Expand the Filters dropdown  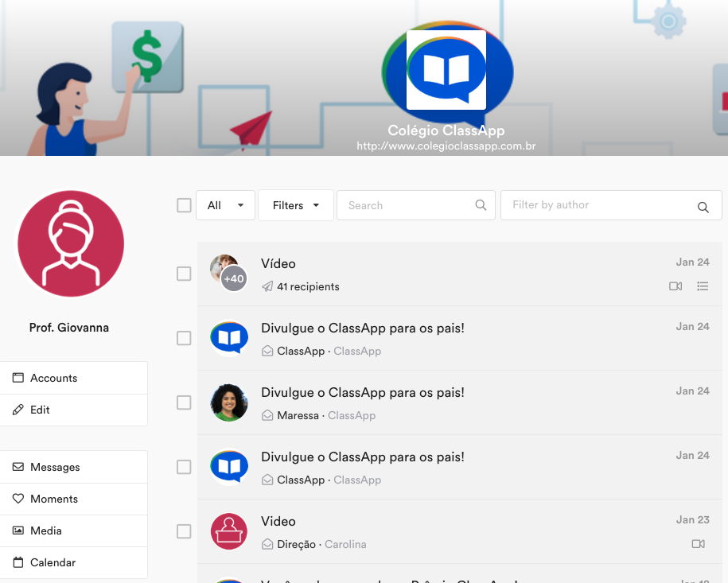click(x=296, y=205)
